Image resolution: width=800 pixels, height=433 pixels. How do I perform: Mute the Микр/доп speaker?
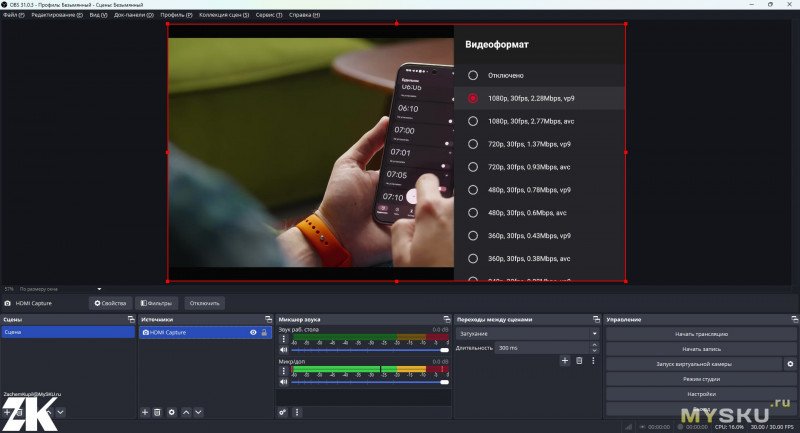coord(284,381)
